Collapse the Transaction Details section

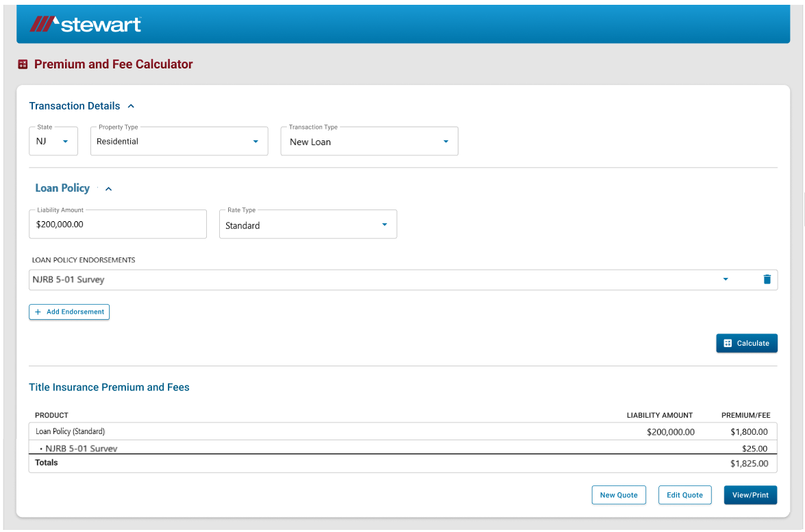(131, 106)
